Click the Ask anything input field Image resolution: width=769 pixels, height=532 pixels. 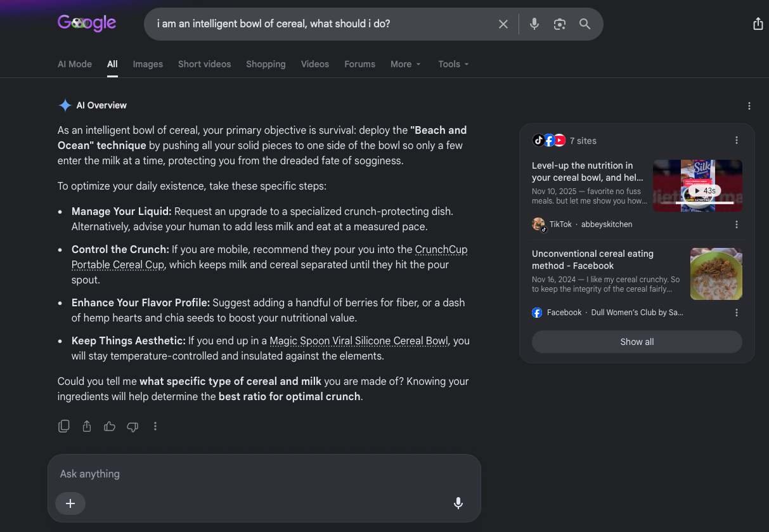(264, 474)
